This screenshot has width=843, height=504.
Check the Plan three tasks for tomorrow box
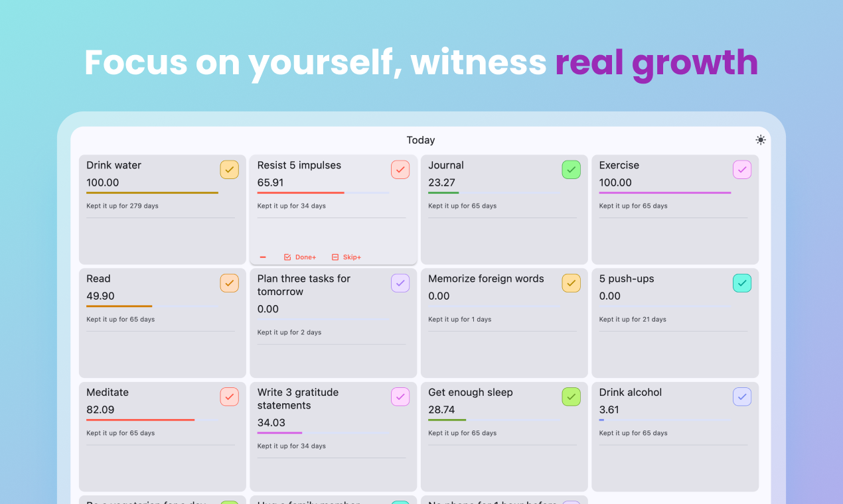tap(400, 283)
